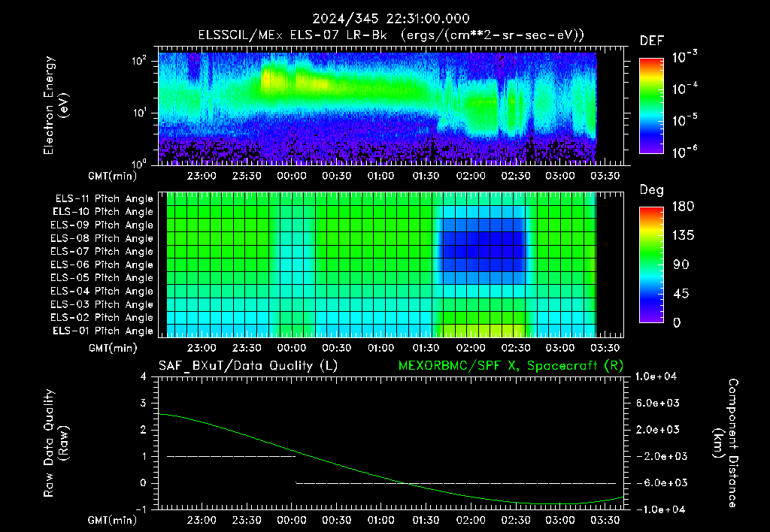
Task: Click the 135 label on Deg scale
Action: (683, 236)
